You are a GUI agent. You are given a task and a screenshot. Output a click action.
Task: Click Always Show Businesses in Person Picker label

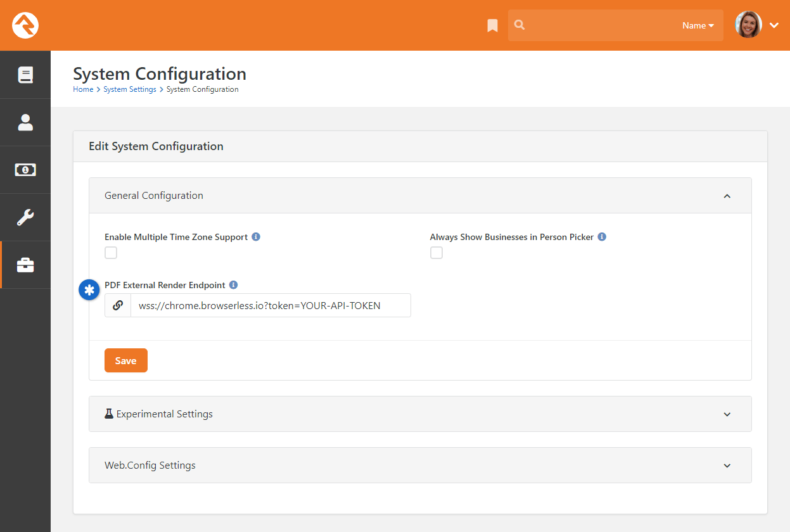coord(512,237)
